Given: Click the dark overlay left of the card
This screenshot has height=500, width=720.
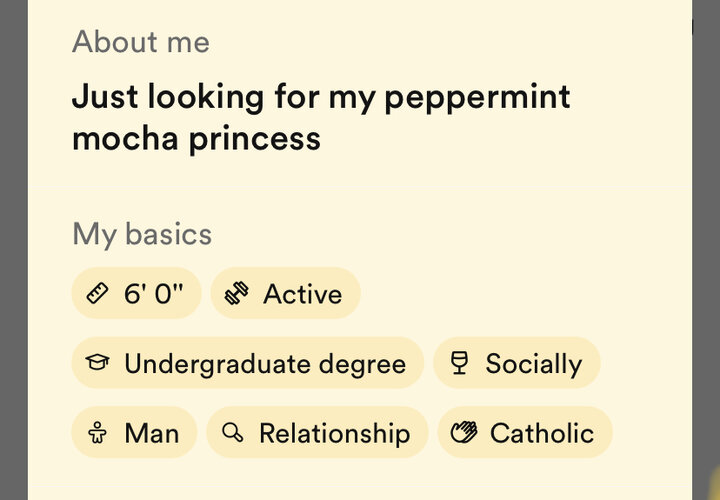Looking at the screenshot, I should [14, 250].
